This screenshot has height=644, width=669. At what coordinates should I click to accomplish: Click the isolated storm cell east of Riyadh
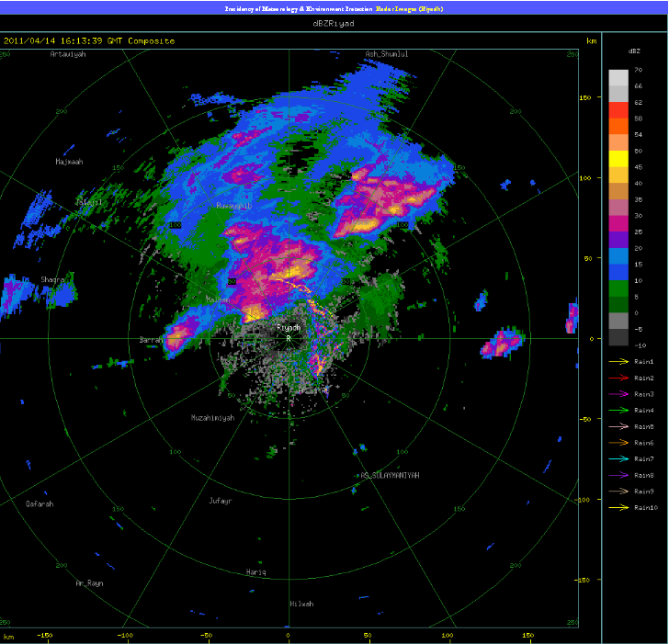[502, 344]
